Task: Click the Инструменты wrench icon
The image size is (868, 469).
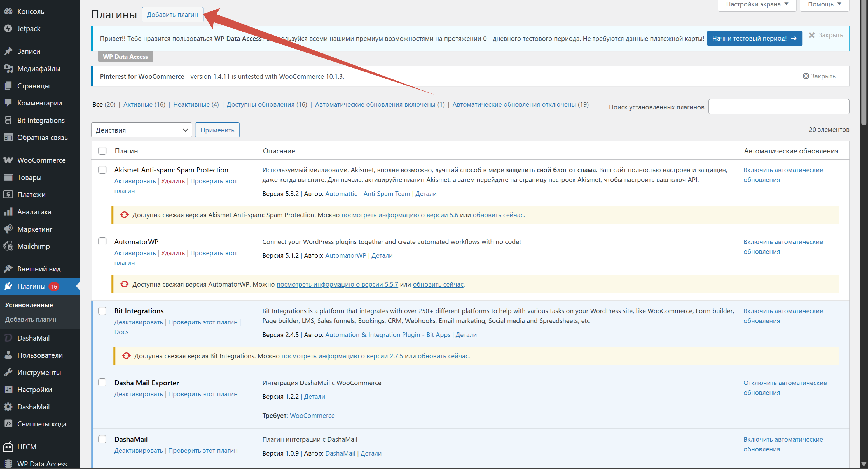Action: coord(8,372)
